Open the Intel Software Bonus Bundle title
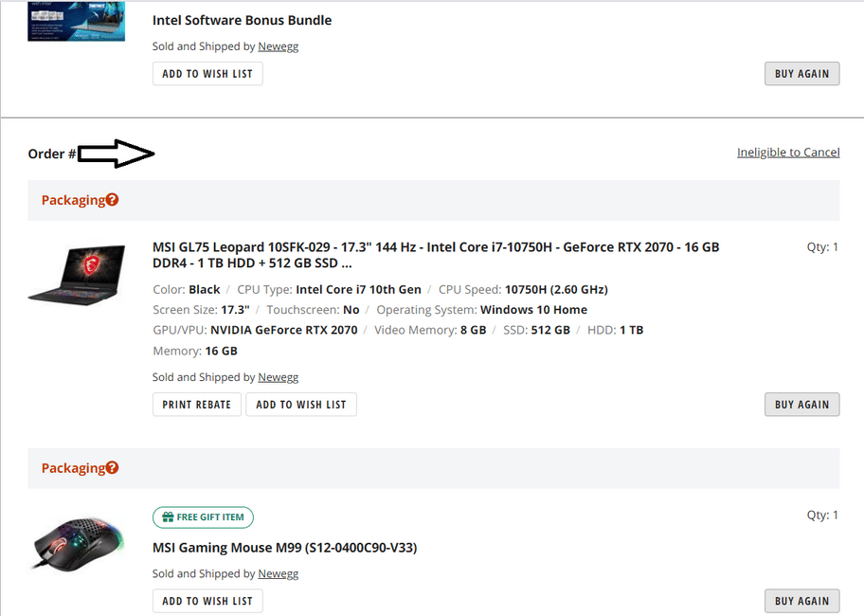Image resolution: width=864 pixels, height=616 pixels. click(242, 21)
